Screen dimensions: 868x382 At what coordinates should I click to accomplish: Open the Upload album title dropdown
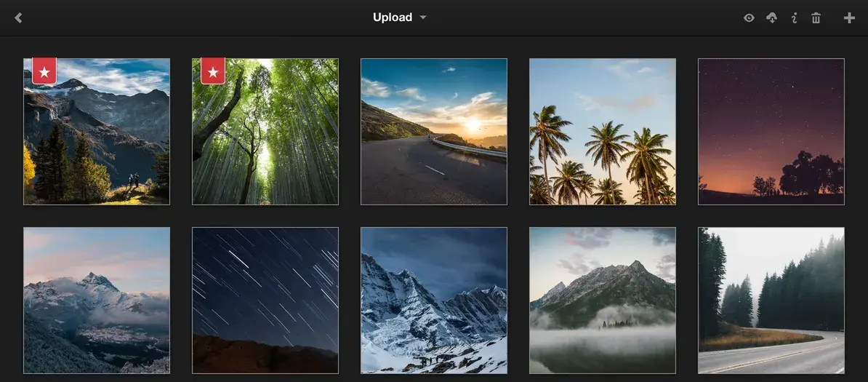pyautogui.click(x=400, y=17)
